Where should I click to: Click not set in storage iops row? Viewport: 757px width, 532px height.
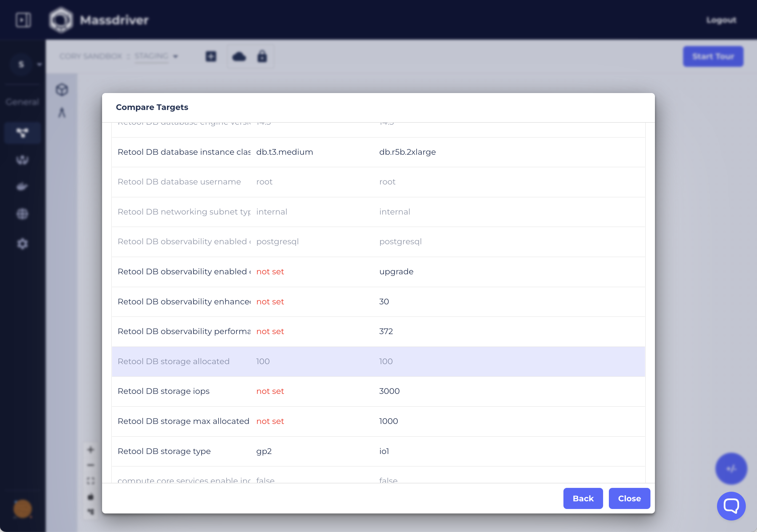[270, 391]
